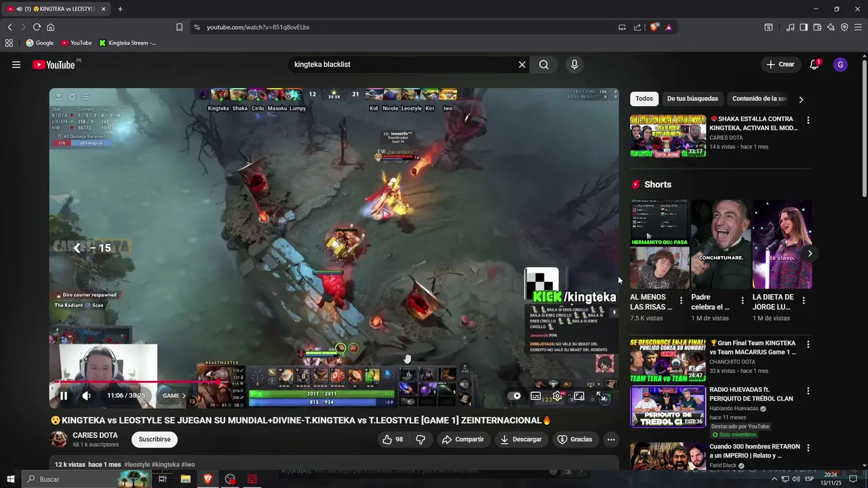The image size is (868, 488).
Task: Switch player to theater mode
Action: (579, 396)
